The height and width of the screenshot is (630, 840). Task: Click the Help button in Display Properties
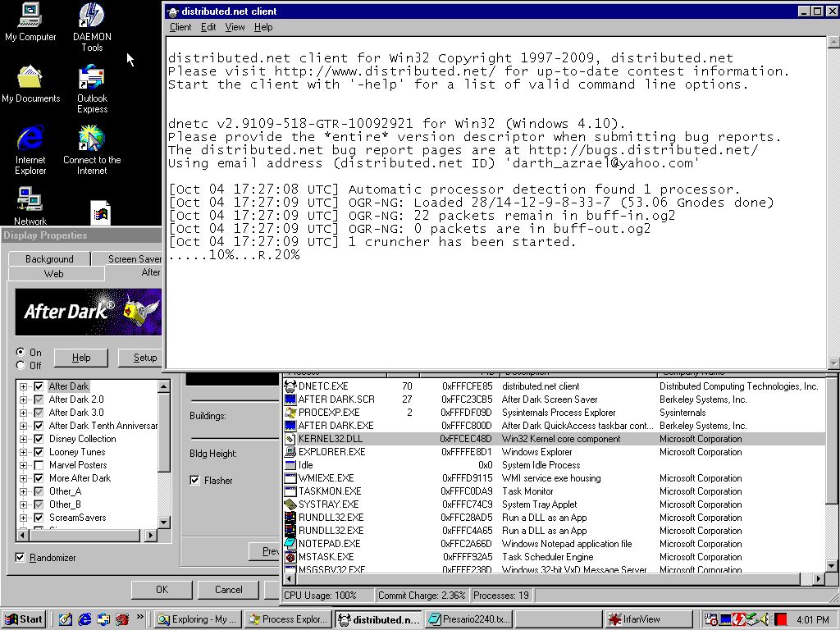click(x=81, y=358)
